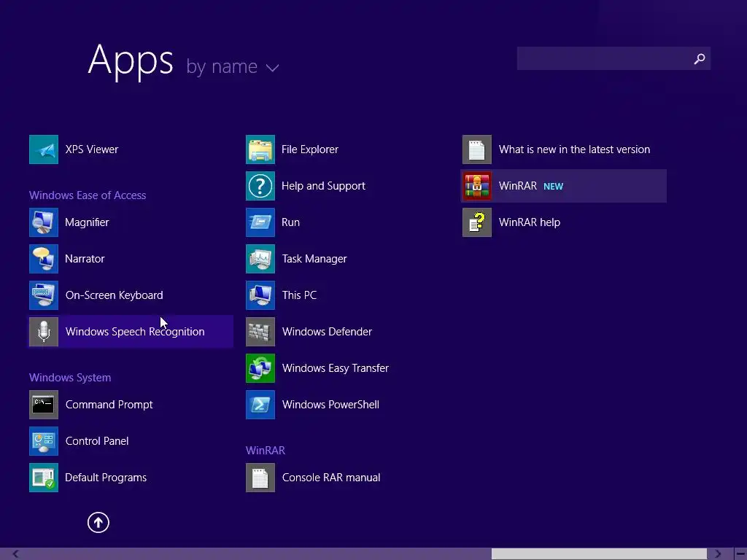Screen dimensions: 747x560
Task: Select the 'Narrator' label text
Action: point(85,259)
